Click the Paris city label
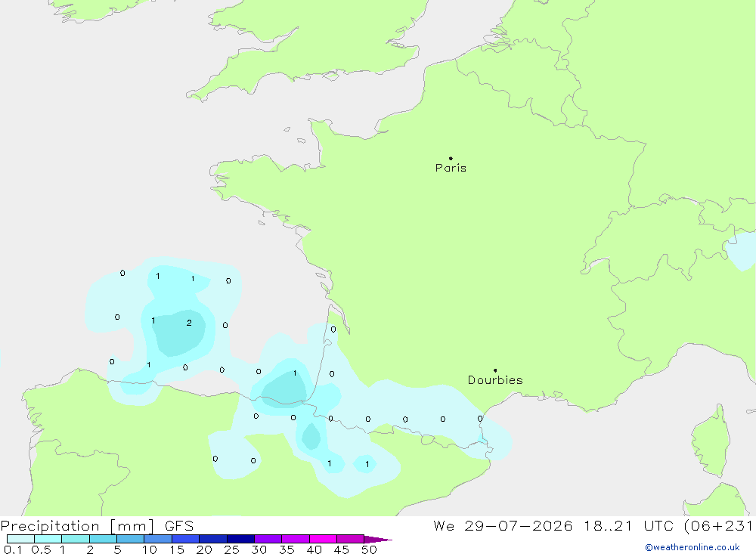This screenshot has width=756, height=554. [x=451, y=168]
